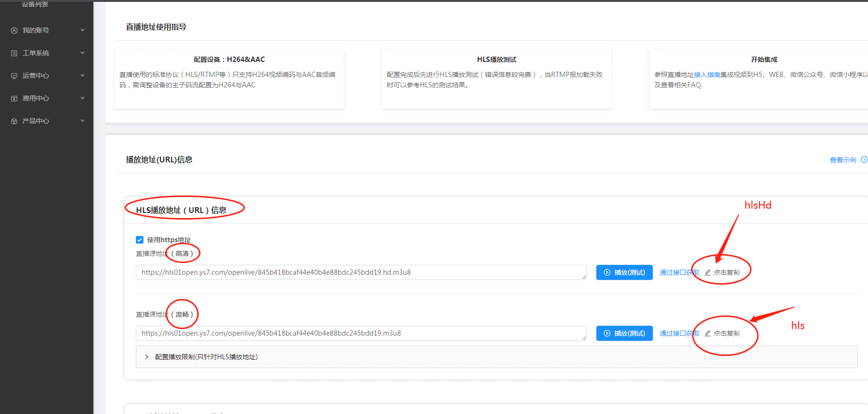868x414 pixels.
Task: Click the 运营中心 monitor icon in sidebar
Action: (x=14, y=76)
